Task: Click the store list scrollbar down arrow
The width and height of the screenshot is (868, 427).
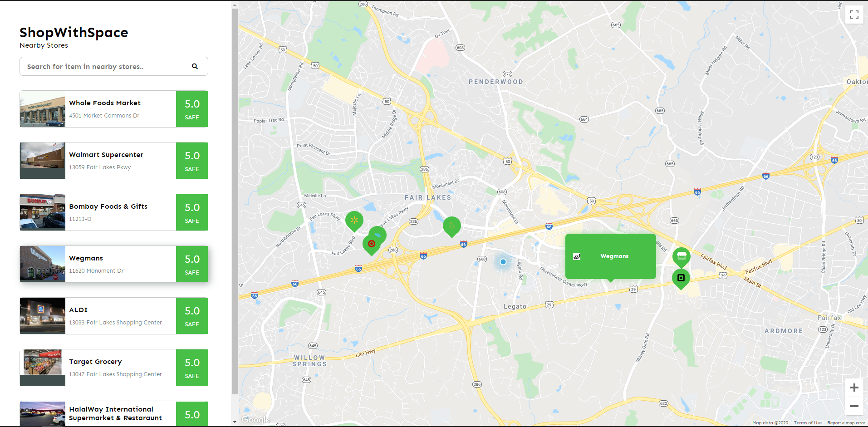Action: pyautogui.click(x=235, y=422)
